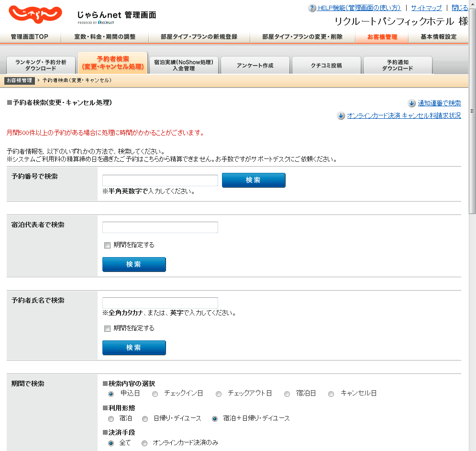The image size is (476, 451).
Task: Select the キャンセル日 radio button
Action: [331, 394]
